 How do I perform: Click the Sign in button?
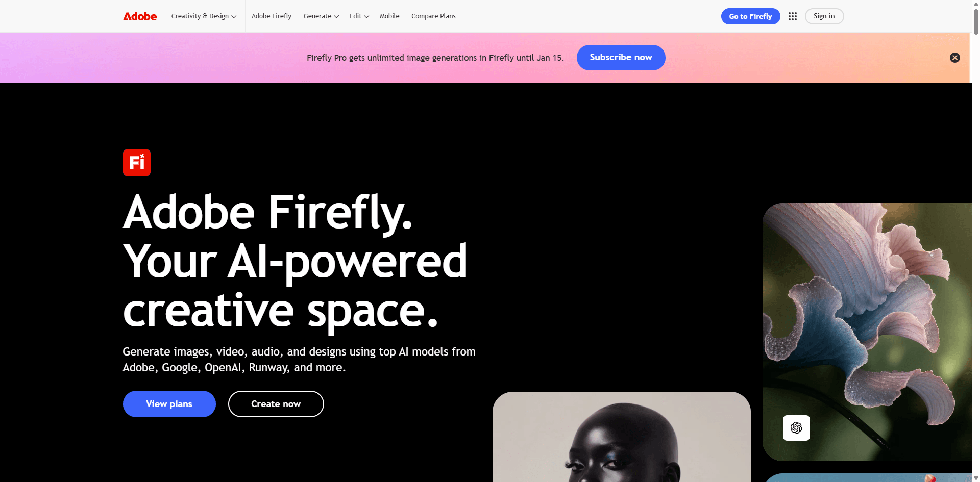pos(824,16)
